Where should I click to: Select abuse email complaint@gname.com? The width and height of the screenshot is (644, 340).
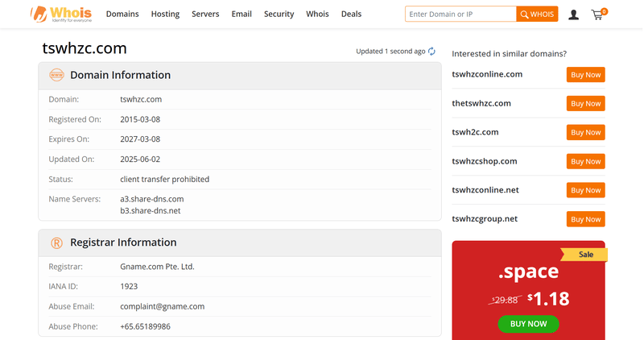pos(163,306)
